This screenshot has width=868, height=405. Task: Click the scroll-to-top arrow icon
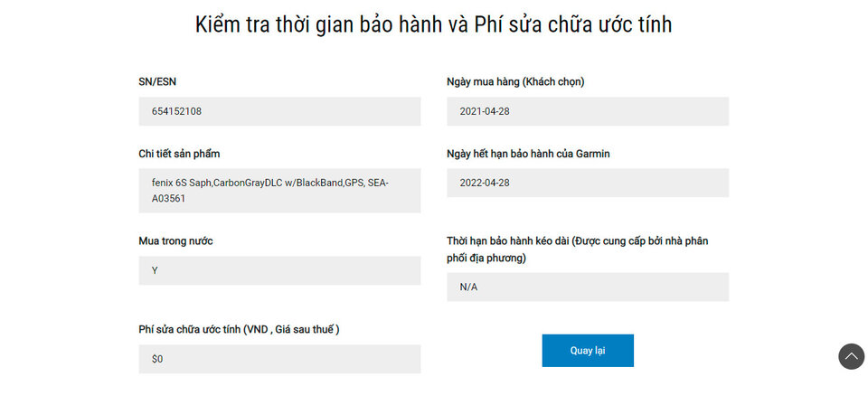pyautogui.click(x=851, y=356)
